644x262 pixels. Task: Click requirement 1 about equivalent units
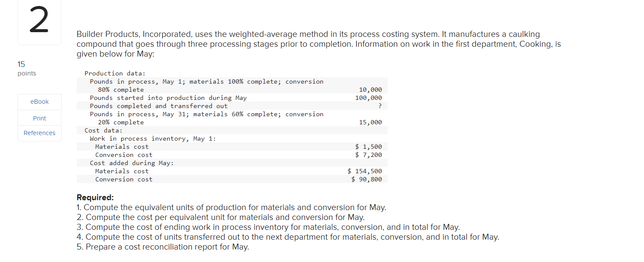(x=232, y=208)
